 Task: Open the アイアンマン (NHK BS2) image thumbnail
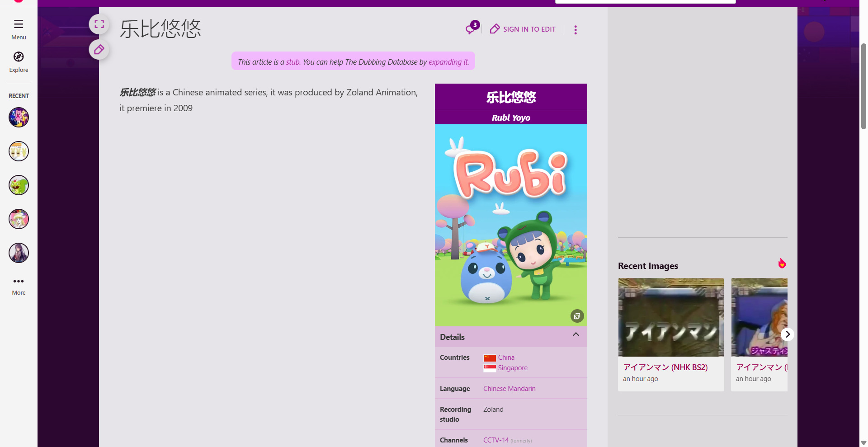671,317
